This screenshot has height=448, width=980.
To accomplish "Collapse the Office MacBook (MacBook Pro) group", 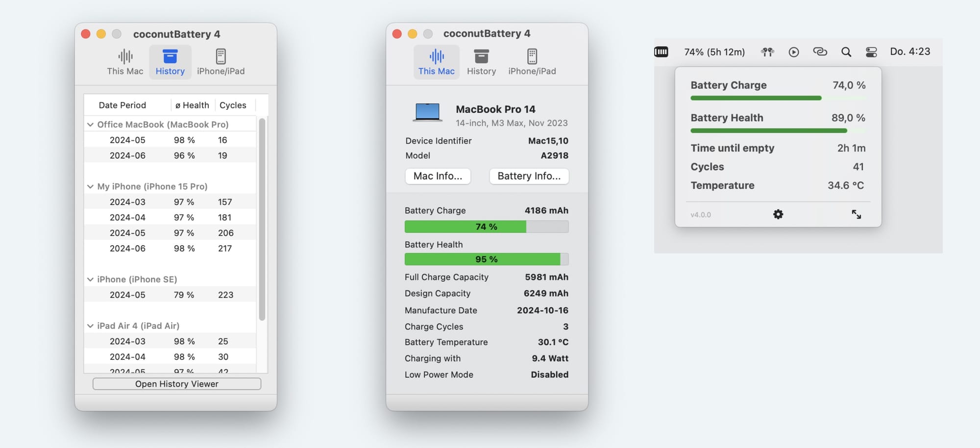I will point(90,124).
